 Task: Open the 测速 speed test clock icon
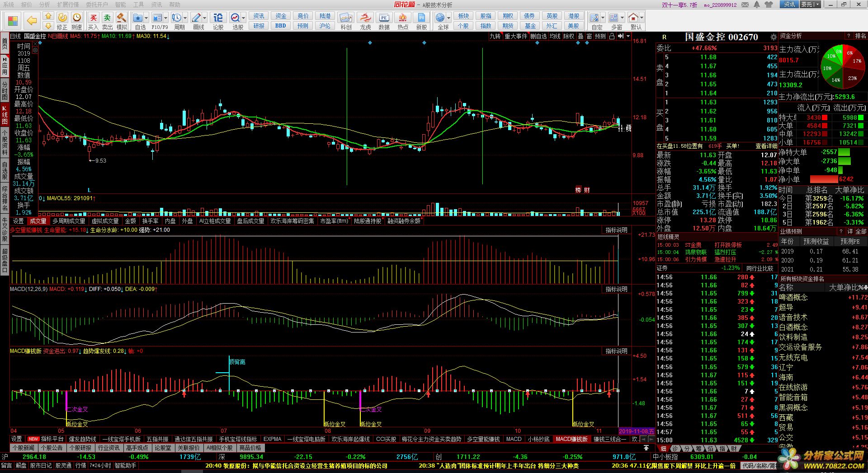click(x=77, y=20)
